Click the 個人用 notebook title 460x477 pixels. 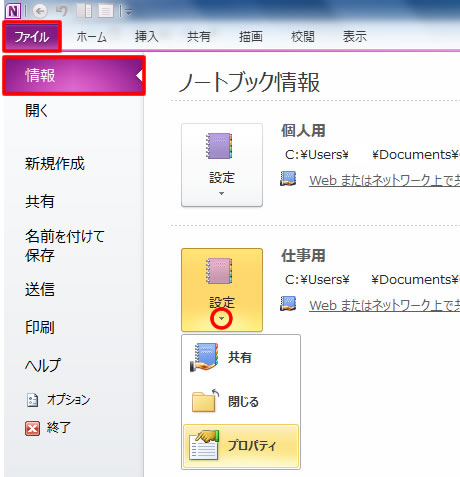[x=303, y=130]
